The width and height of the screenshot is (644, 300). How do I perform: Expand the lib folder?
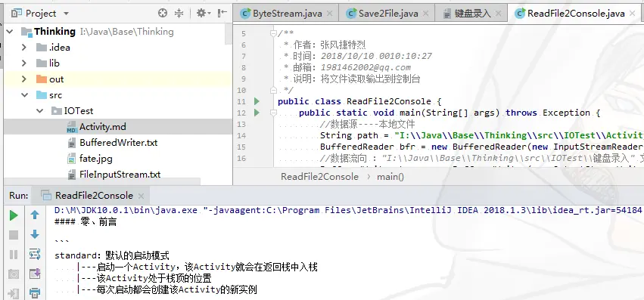pos(23,63)
